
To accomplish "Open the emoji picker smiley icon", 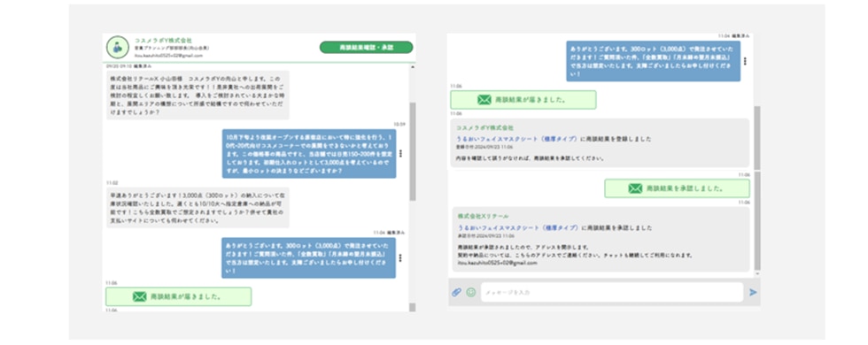I will (470, 293).
